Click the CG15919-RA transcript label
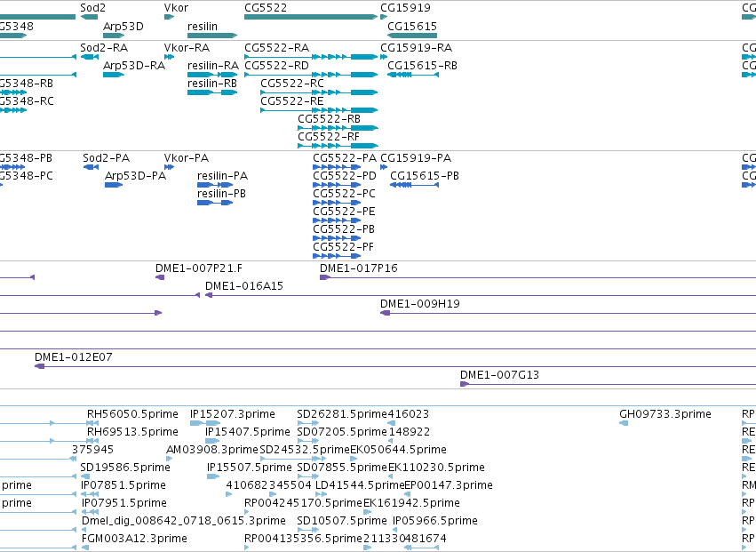The image size is (756, 552). pyautogui.click(x=416, y=48)
